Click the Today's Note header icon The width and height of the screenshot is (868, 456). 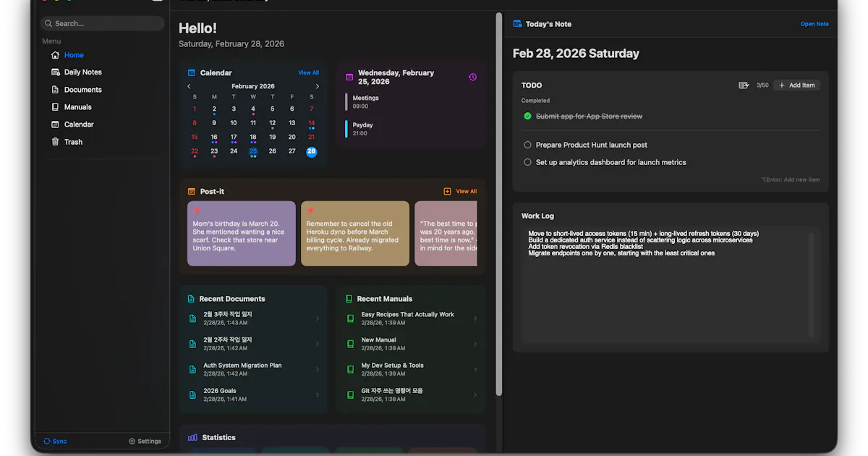517,24
